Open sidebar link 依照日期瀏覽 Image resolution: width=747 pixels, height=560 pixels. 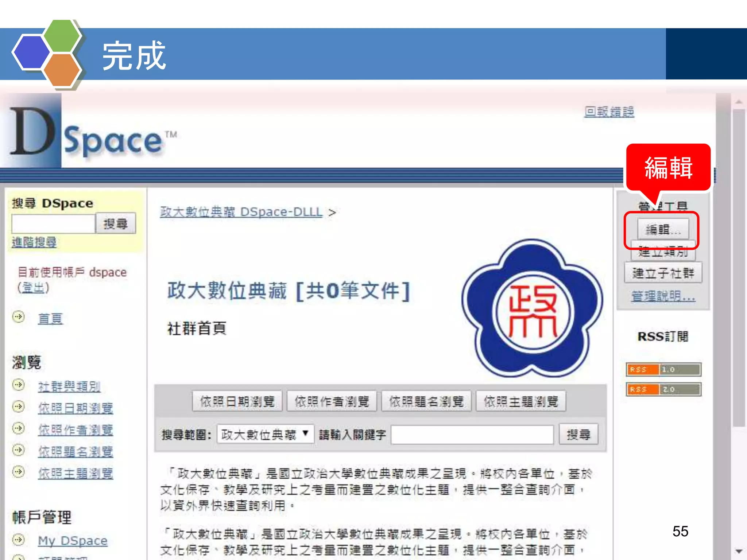coord(76,408)
